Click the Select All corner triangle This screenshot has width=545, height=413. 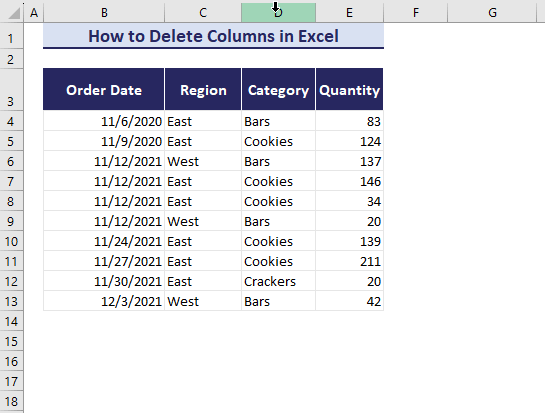point(14,13)
